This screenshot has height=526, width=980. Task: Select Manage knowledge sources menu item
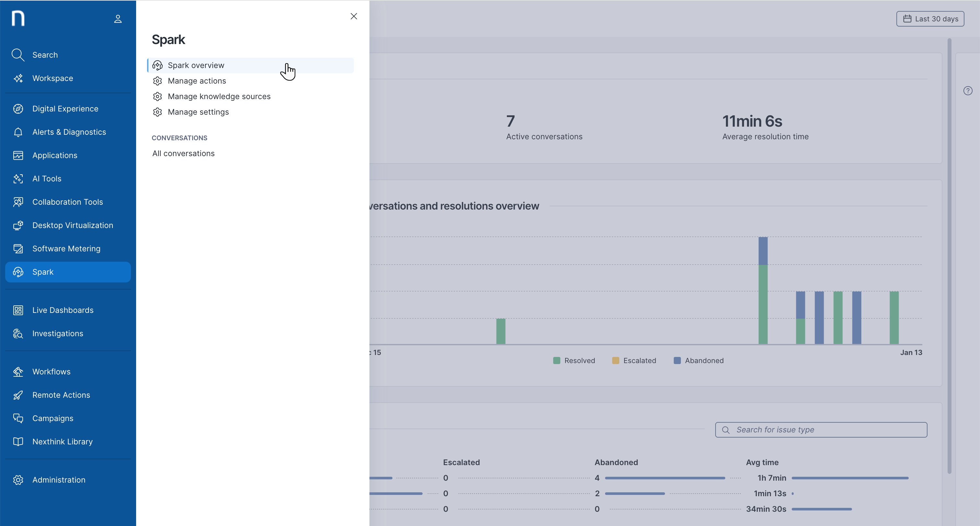click(x=219, y=96)
